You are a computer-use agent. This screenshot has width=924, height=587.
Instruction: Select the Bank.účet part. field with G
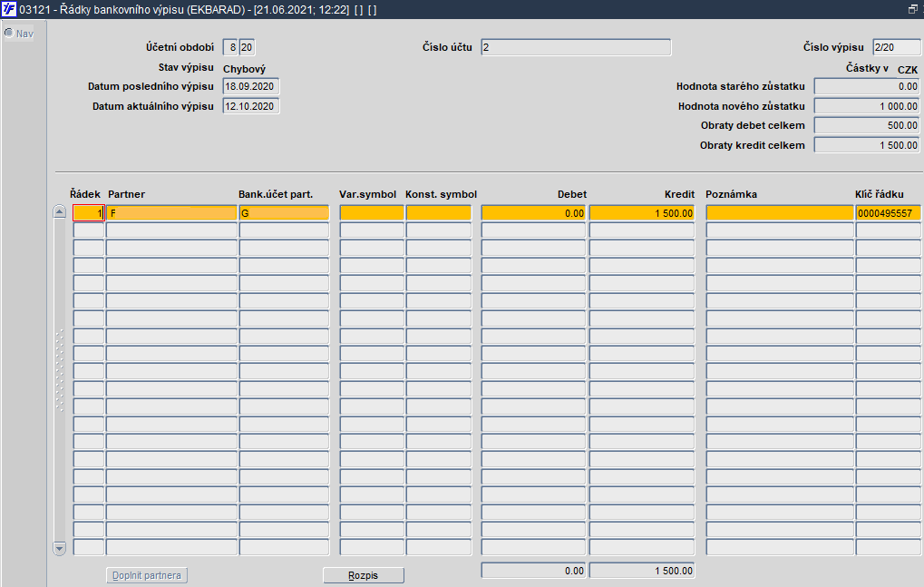click(284, 213)
